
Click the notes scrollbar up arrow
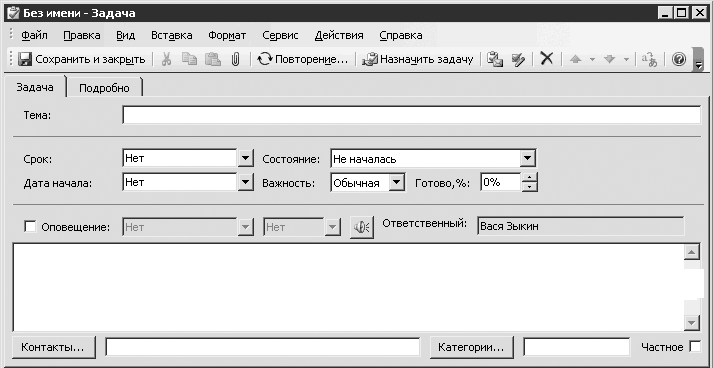692,252
